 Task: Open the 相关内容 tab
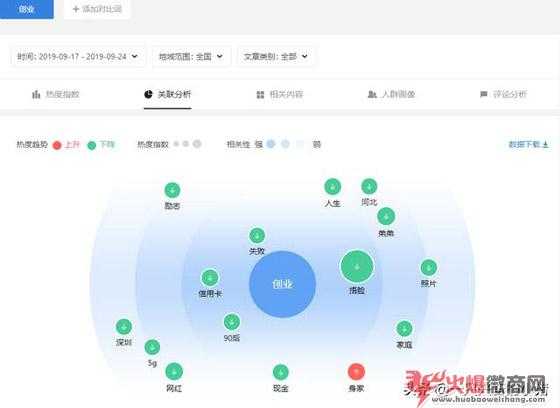280,94
